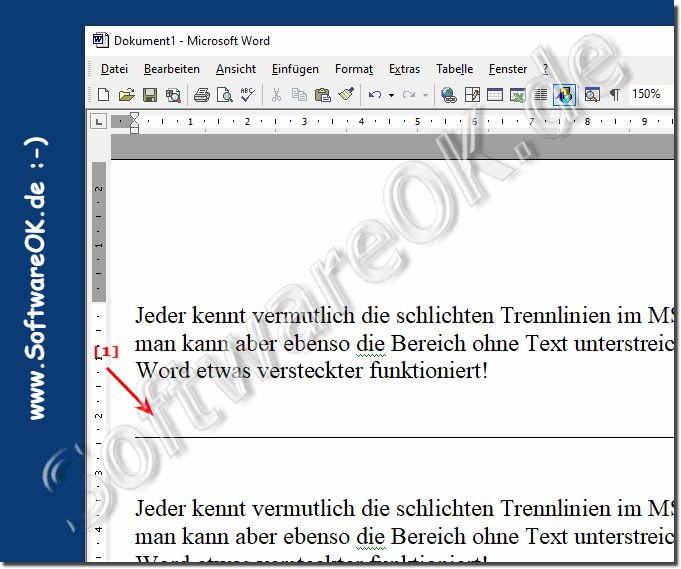The width and height of the screenshot is (681, 569).
Task: Toggle the Drawing toolbar
Action: (564, 94)
